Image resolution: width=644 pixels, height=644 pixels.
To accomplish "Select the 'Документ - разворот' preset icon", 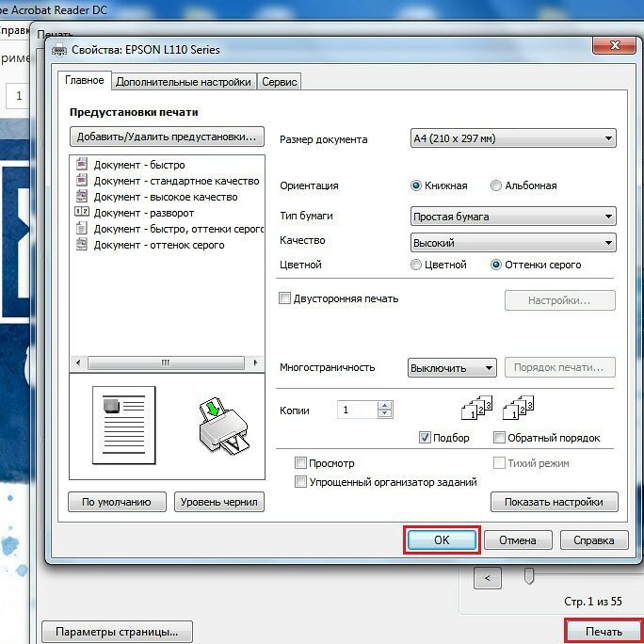I will [81, 212].
